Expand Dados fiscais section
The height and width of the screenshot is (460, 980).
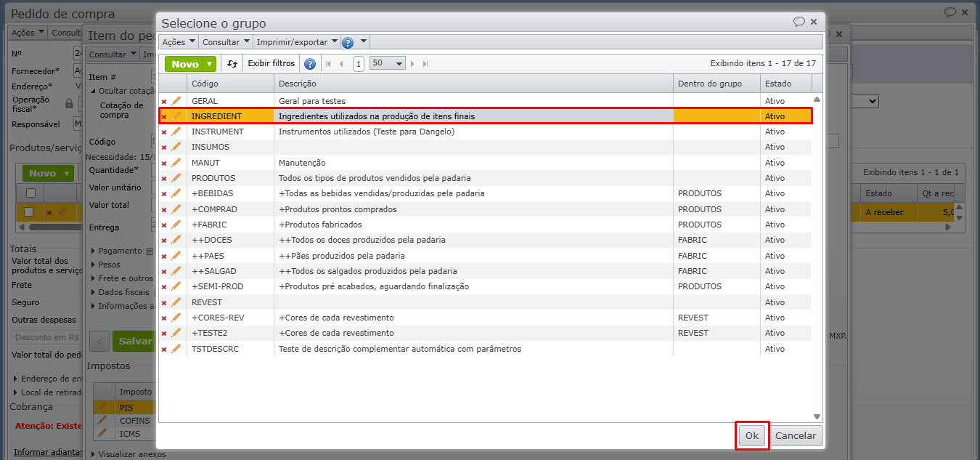93,292
